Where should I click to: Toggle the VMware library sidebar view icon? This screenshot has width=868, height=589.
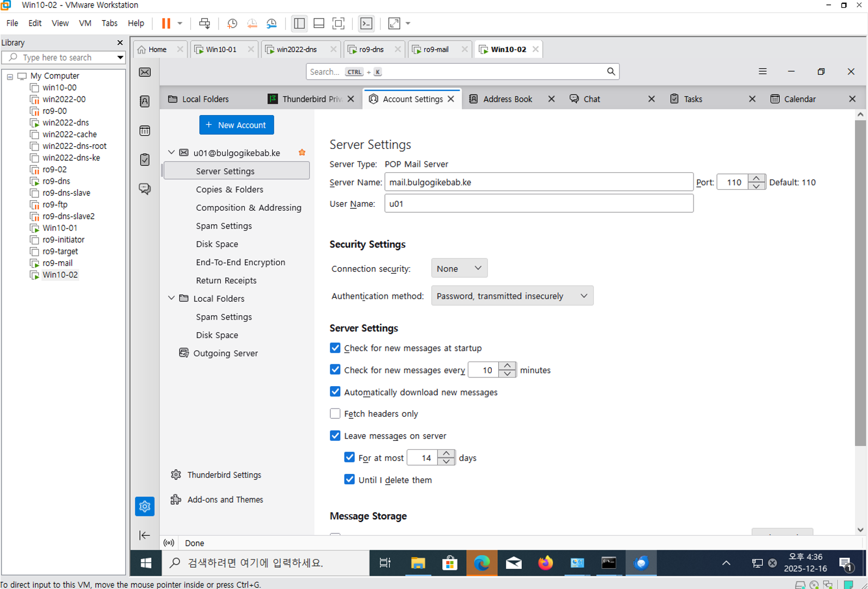click(x=299, y=23)
